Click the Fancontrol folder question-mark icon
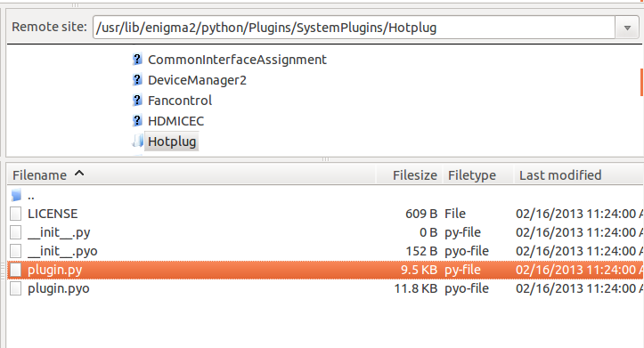 (137, 101)
